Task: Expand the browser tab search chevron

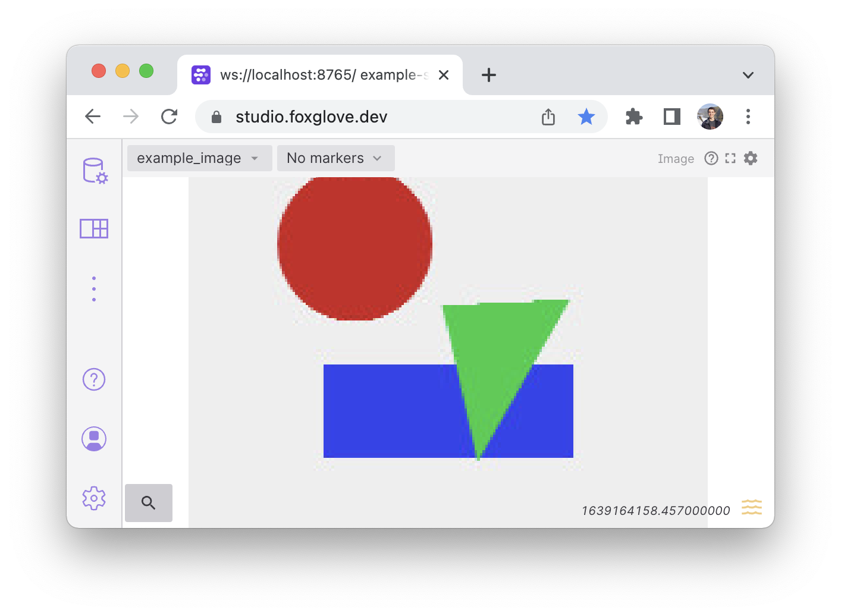Action: [748, 75]
